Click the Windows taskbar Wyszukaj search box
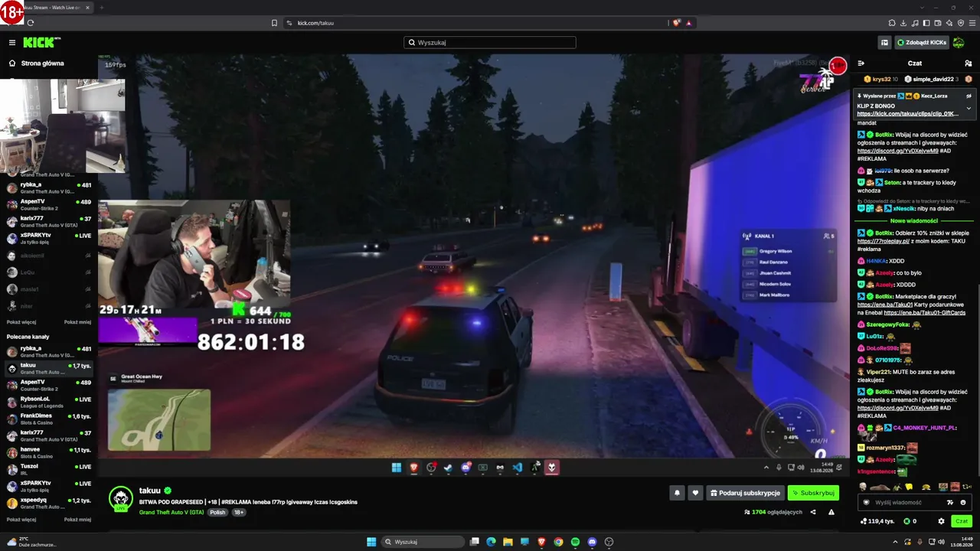The image size is (980, 551). [x=423, y=542]
